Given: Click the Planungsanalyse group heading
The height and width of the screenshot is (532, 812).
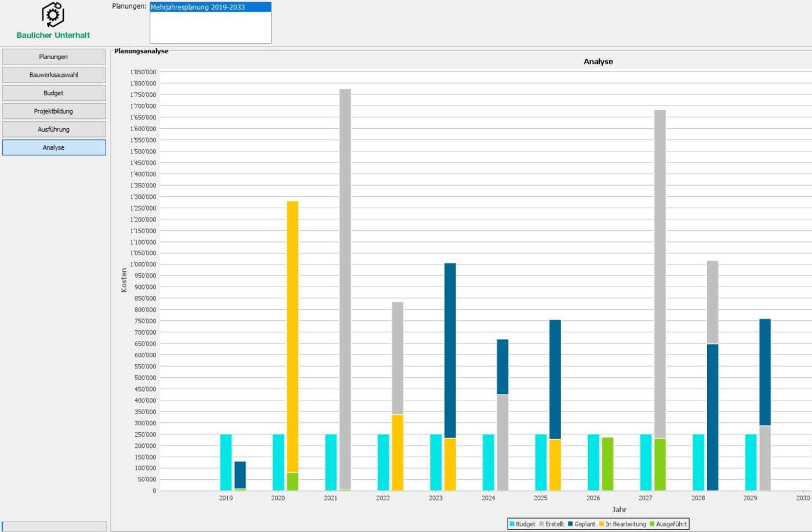Looking at the screenshot, I should tap(141, 51).
